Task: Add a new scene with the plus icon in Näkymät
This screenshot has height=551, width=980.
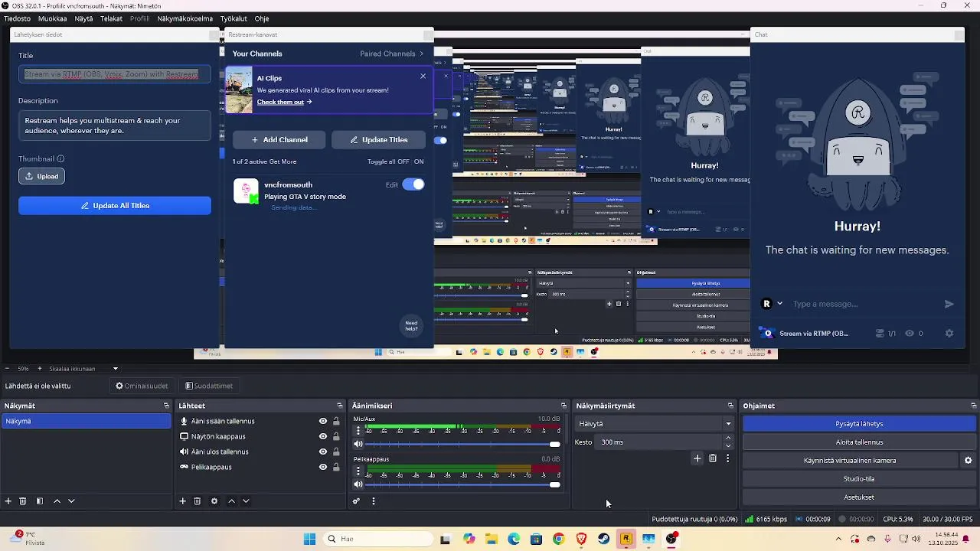Action: [8, 501]
